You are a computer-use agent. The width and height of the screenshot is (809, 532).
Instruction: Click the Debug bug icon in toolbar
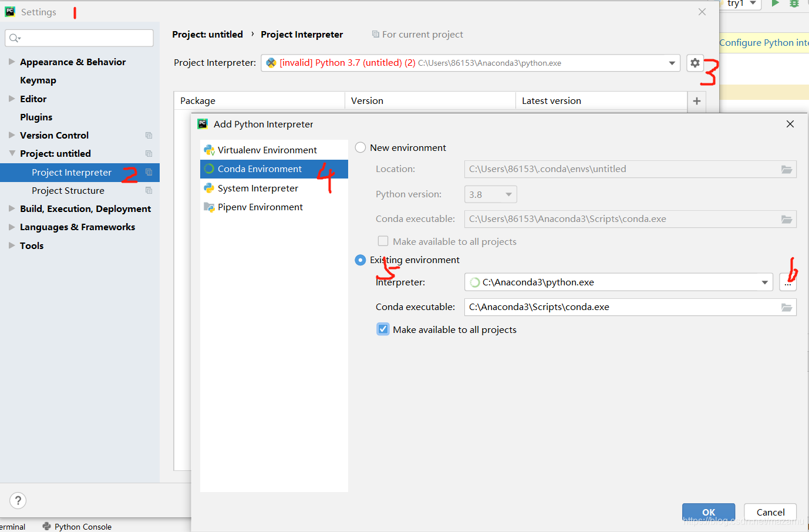pyautogui.click(x=794, y=4)
